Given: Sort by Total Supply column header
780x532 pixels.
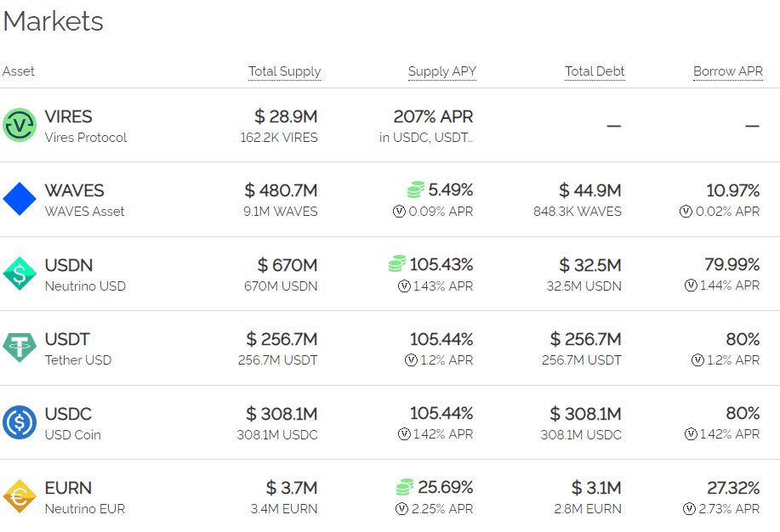Looking at the screenshot, I should [285, 71].
